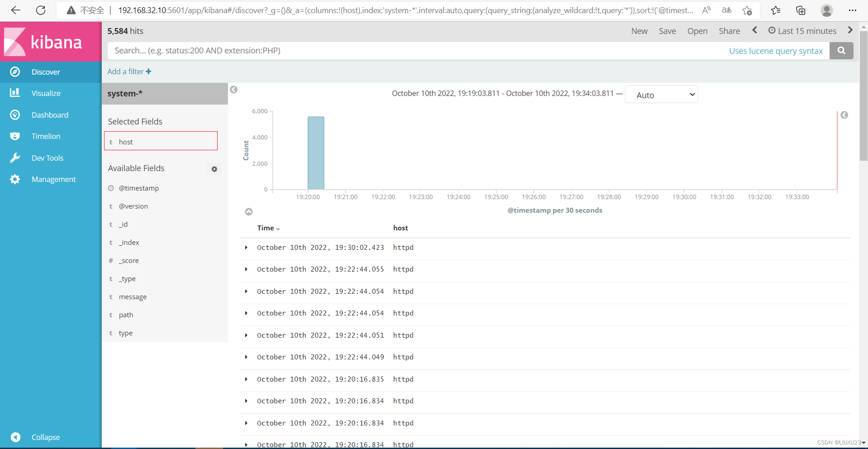Open the Visualize section
Screen dimensions: 868x449
(x=51, y=93)
